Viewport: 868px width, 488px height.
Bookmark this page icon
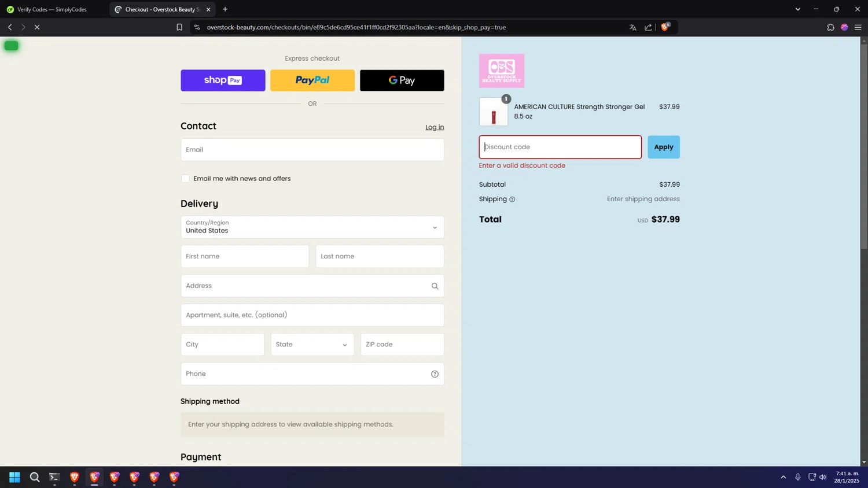point(179,27)
